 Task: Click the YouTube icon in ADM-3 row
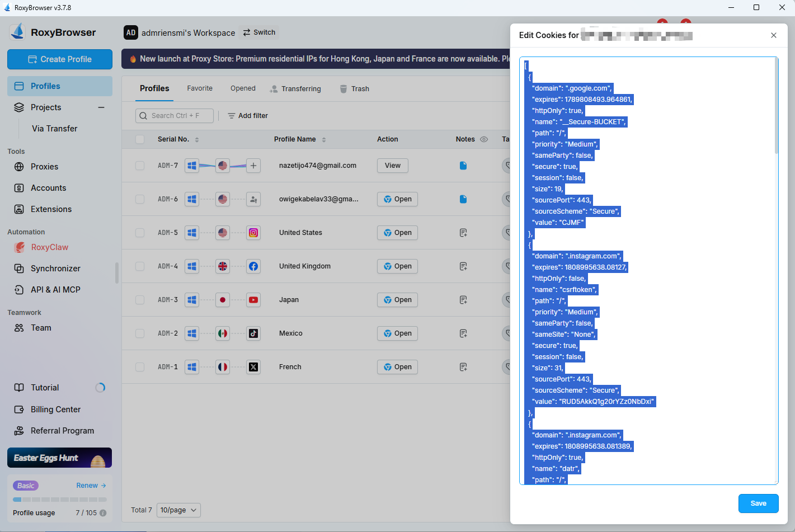pos(253,300)
